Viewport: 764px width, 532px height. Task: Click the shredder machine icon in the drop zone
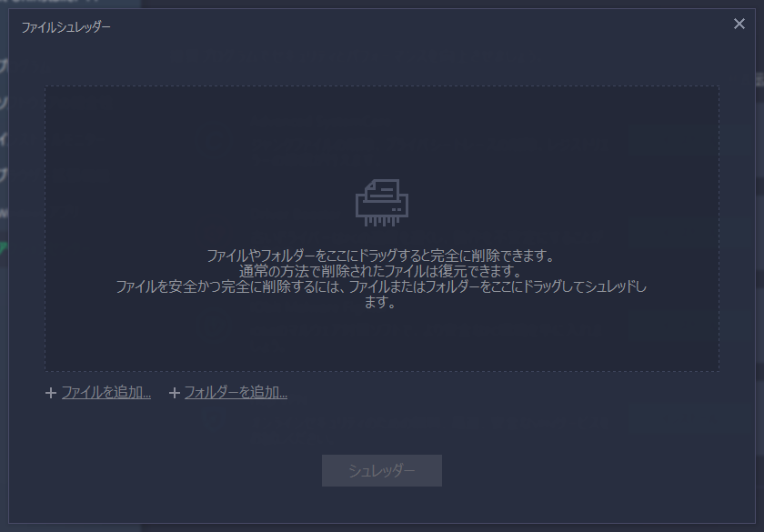(x=382, y=203)
